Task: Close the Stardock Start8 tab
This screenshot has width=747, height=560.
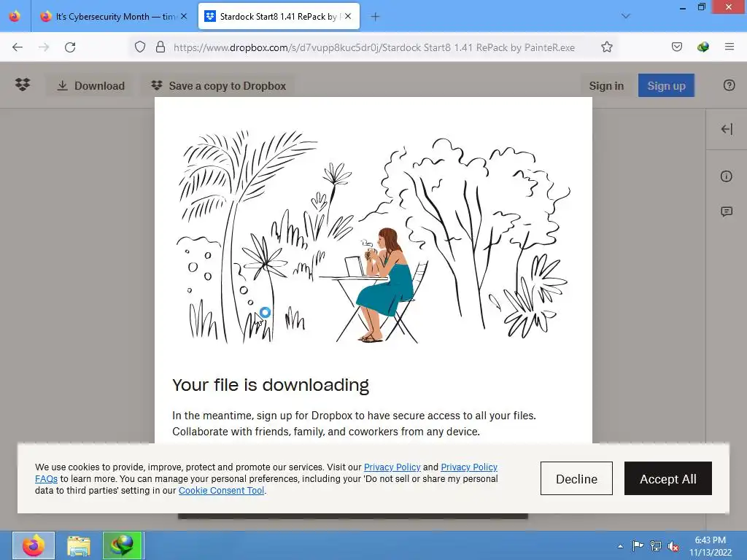Action: [348, 17]
